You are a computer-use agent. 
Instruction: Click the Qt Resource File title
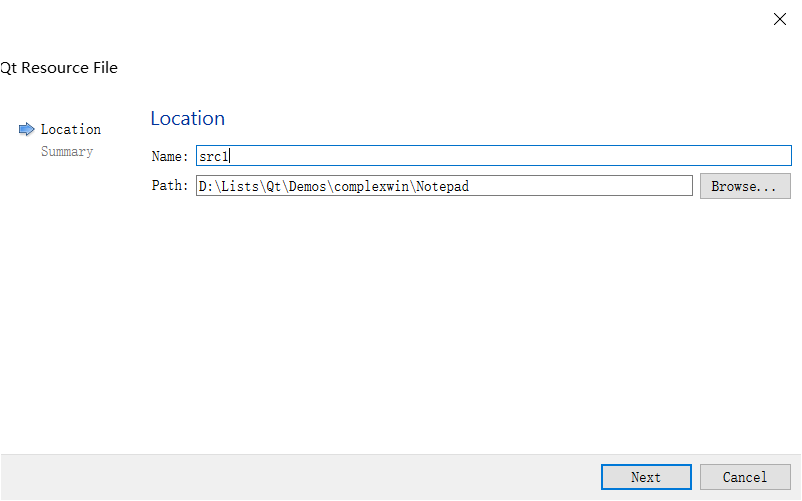59,67
